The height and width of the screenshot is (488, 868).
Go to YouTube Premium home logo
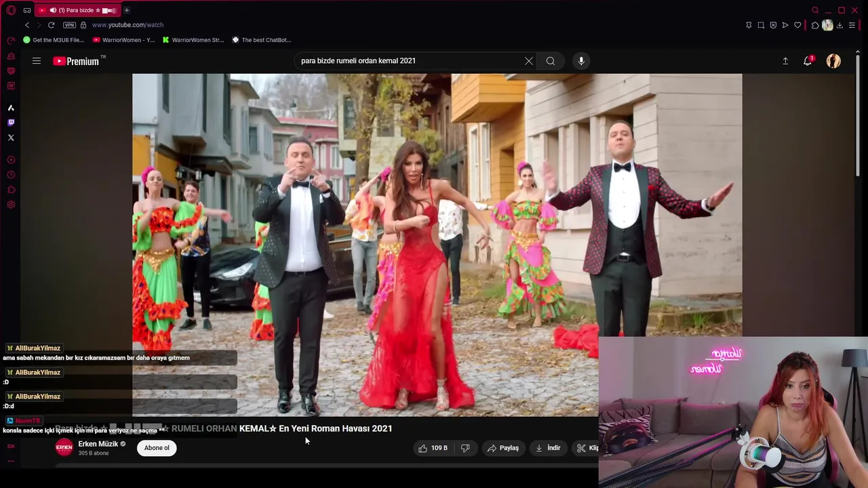77,61
